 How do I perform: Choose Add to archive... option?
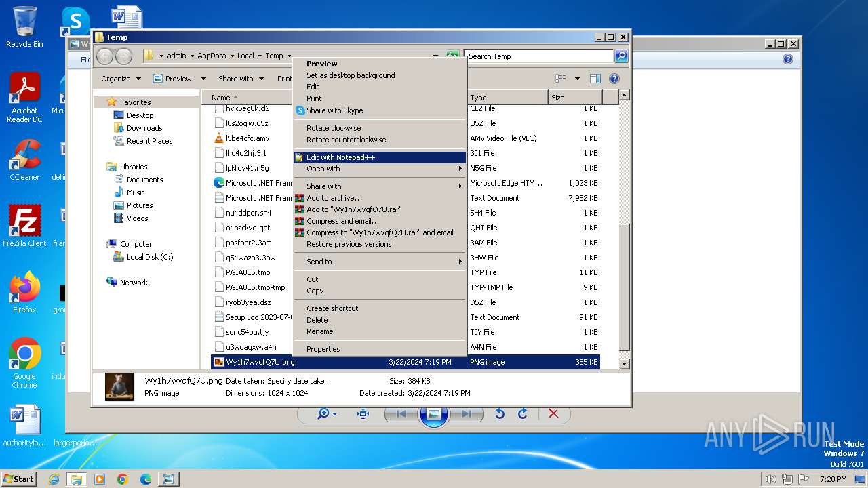coord(380,198)
